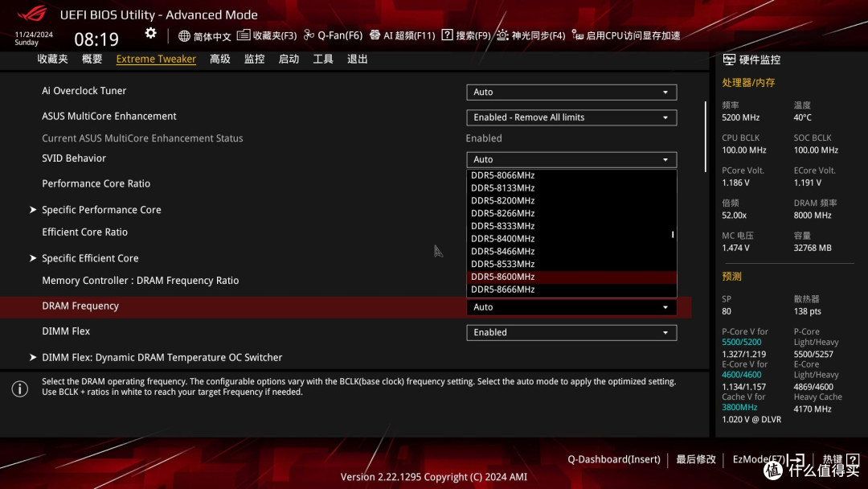
Task: Choose DDR5-8266MHz from the list
Action: [571, 214]
